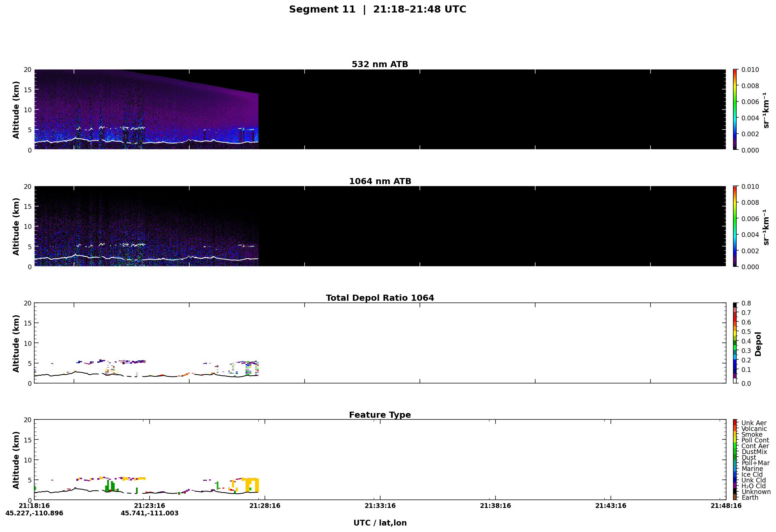Click the 21:48:16 time tick label
Image resolution: width=776 pixels, height=532 pixels.
pos(726,506)
